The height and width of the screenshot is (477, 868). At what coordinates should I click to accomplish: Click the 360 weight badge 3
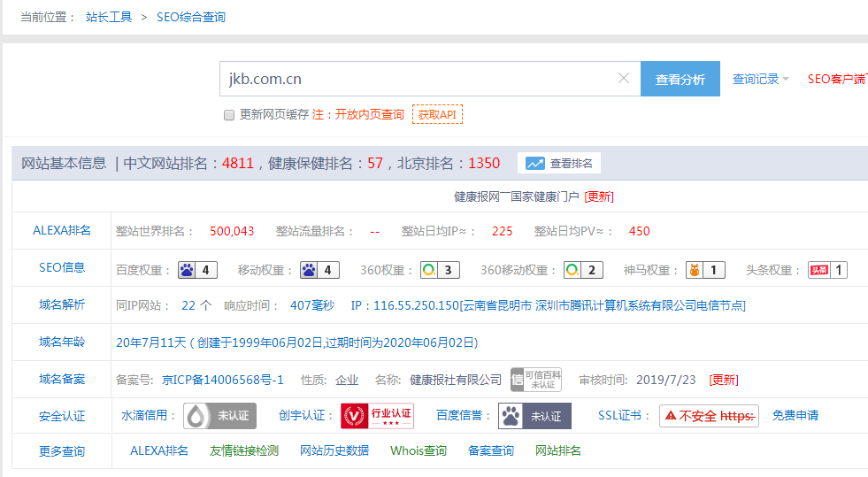440,270
